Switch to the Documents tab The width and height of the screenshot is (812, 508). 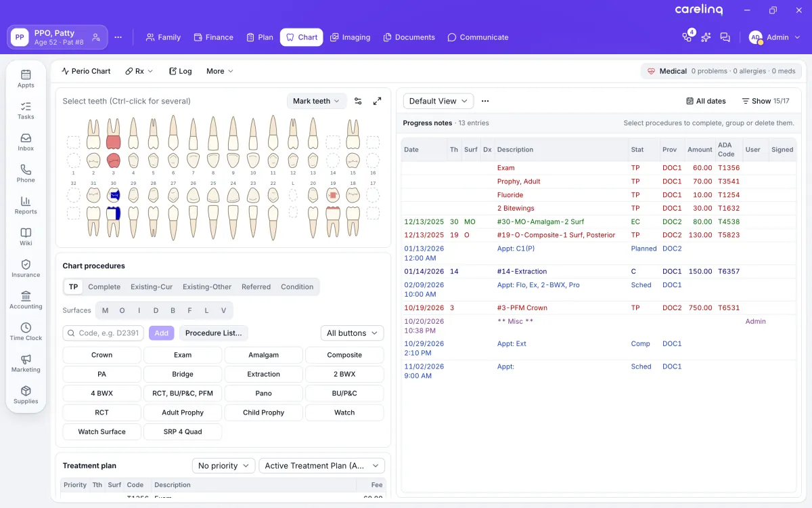(x=409, y=37)
